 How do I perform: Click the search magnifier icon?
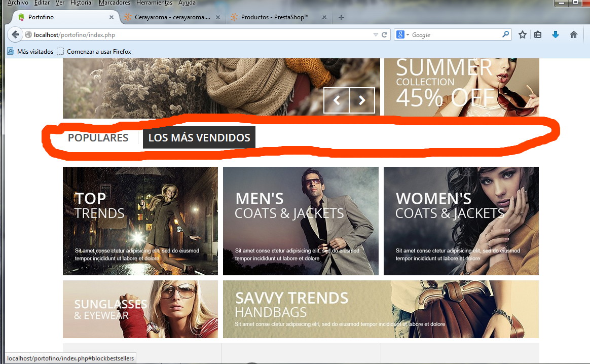[505, 34]
